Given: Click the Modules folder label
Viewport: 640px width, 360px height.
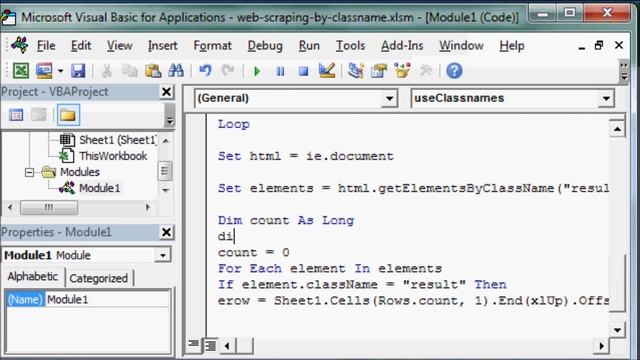Looking at the screenshot, I should pos(80,172).
